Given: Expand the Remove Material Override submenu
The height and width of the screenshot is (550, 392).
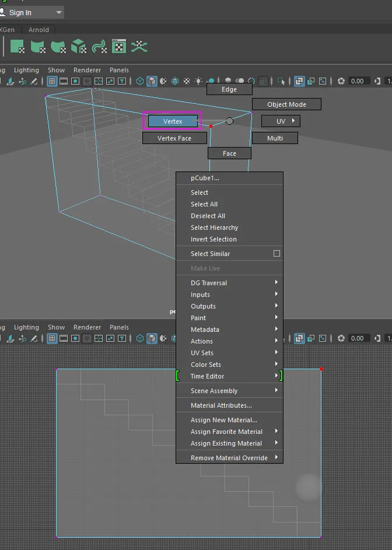Looking at the screenshot, I should coord(229,458).
